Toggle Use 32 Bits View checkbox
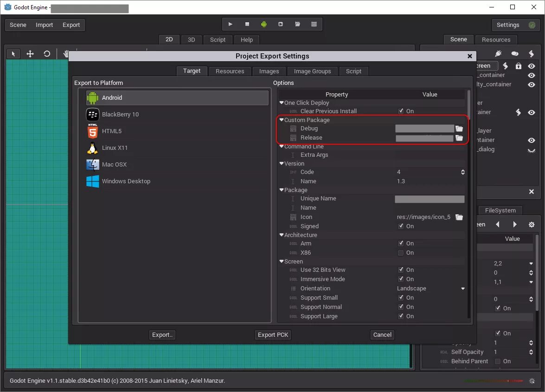The image size is (545, 392). 401,270
